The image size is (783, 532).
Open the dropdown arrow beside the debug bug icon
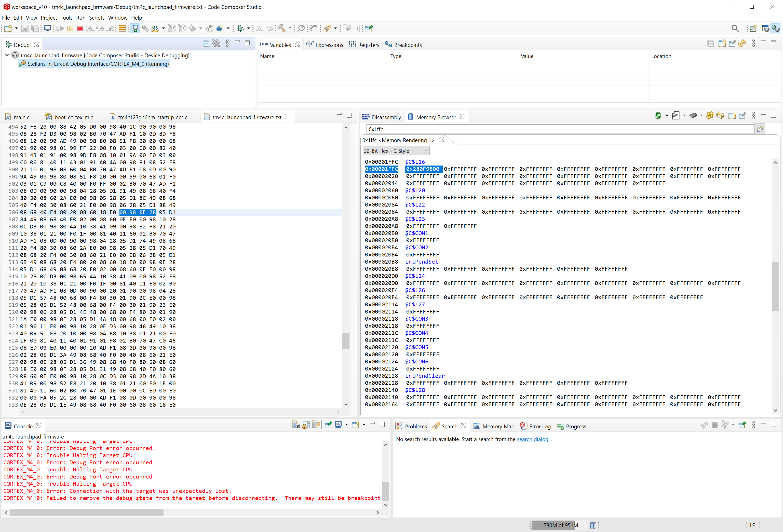[248, 29]
